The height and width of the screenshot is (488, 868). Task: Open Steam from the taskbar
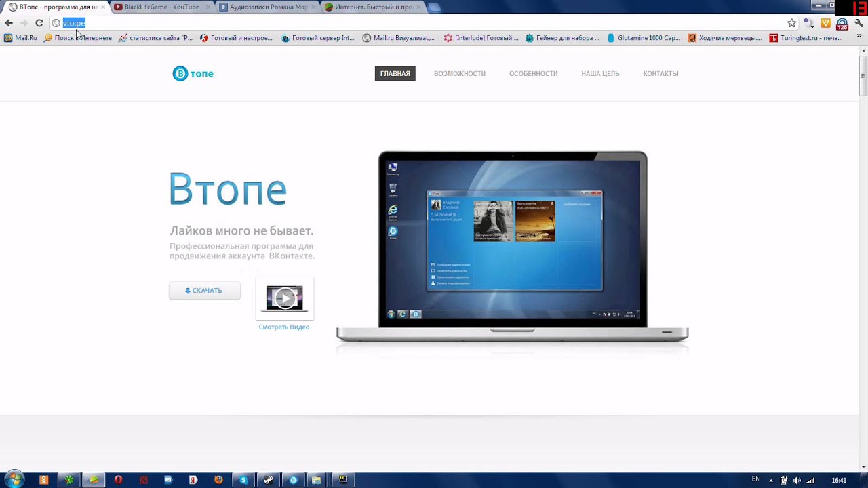pyautogui.click(x=269, y=480)
